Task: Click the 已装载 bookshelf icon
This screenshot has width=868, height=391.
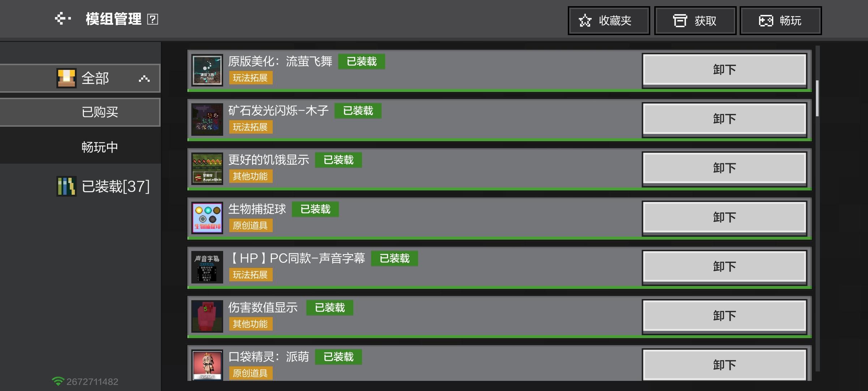Action: (66, 186)
